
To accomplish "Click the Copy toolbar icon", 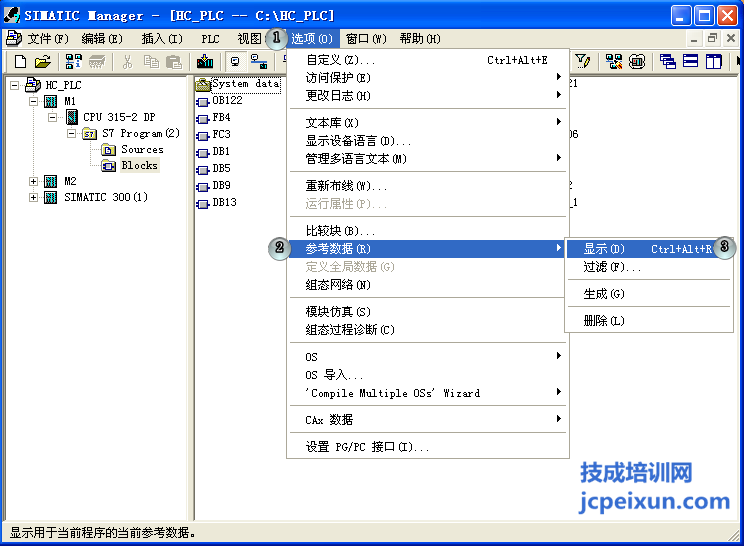I will point(151,62).
